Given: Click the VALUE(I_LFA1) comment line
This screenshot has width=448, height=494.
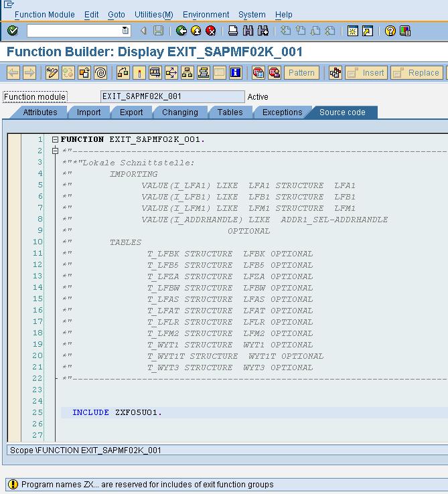Looking at the screenshot, I should [x=248, y=185].
